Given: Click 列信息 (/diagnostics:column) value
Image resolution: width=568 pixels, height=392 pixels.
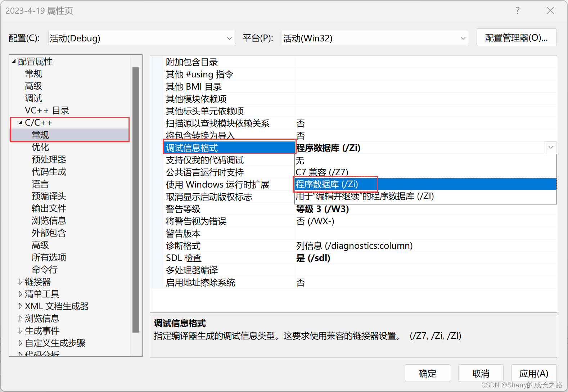Looking at the screenshot, I should [x=354, y=245].
